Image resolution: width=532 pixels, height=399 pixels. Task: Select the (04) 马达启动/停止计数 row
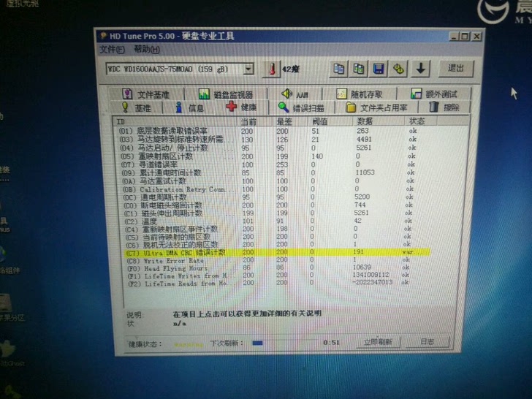point(269,148)
